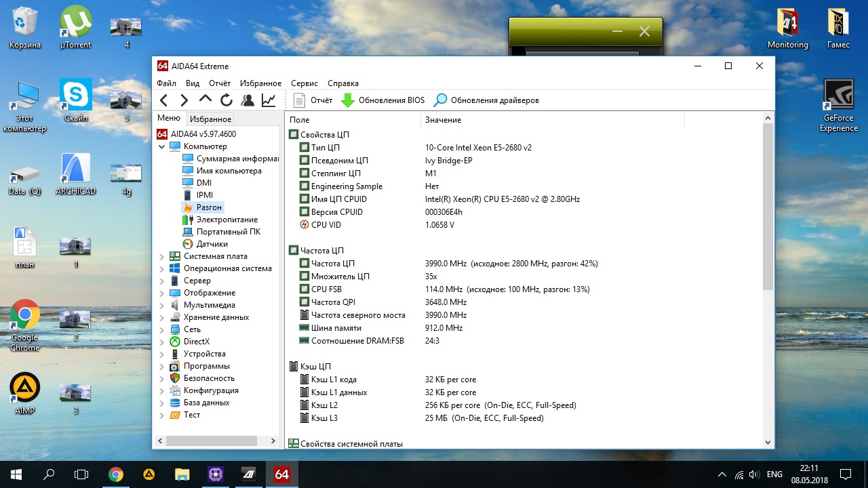Expand the Мультимедиа branch

(x=162, y=305)
